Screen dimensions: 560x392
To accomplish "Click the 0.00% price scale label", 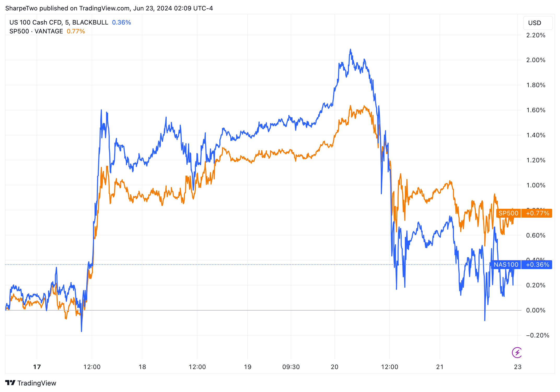I will [536, 310].
